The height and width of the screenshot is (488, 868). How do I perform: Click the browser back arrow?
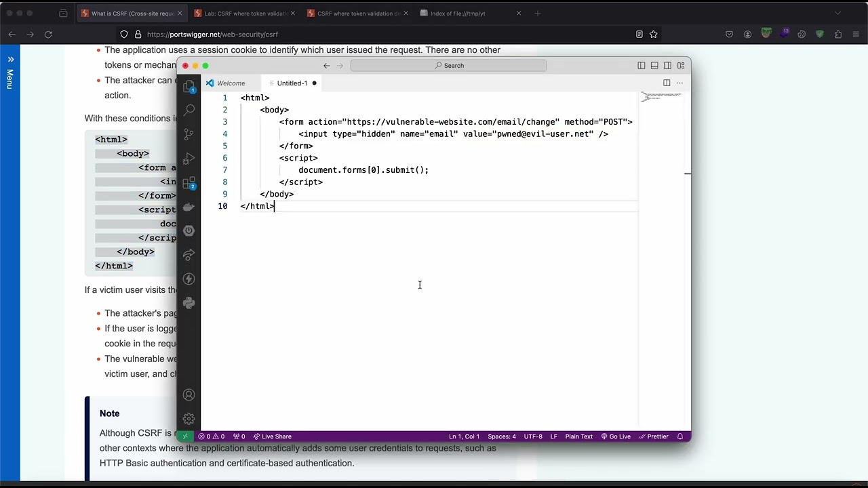point(12,35)
